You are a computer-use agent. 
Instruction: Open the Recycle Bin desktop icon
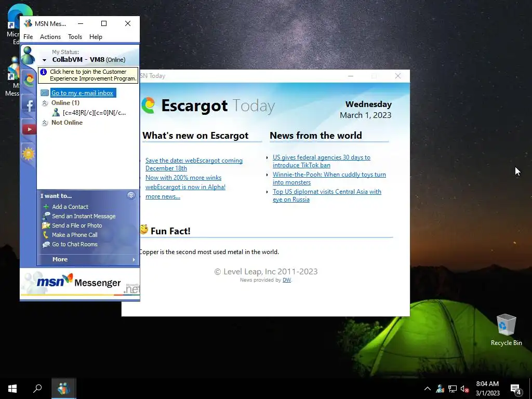[x=506, y=330]
